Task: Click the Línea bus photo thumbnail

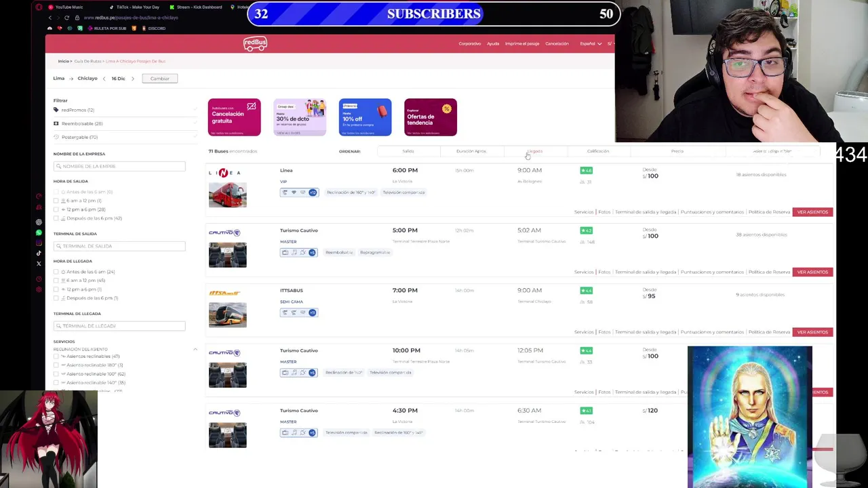Action: [228, 195]
